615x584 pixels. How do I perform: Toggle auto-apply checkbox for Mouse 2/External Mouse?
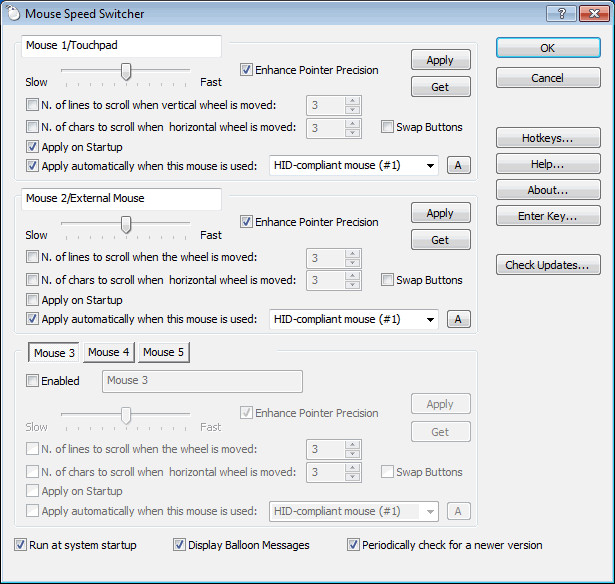pyautogui.click(x=32, y=318)
